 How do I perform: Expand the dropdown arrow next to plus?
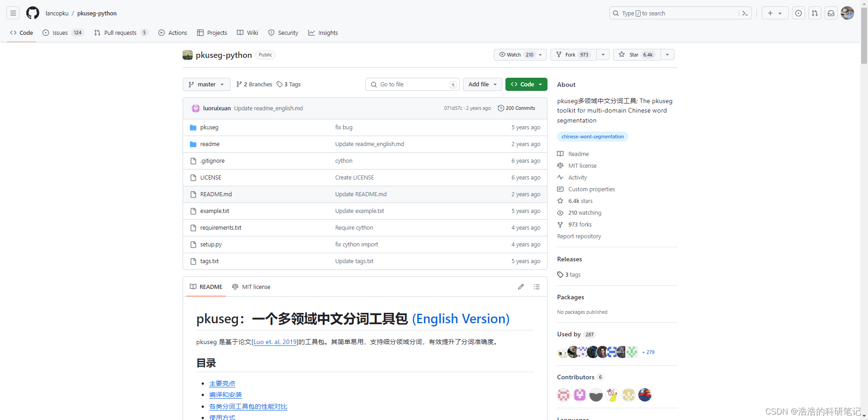tap(780, 13)
